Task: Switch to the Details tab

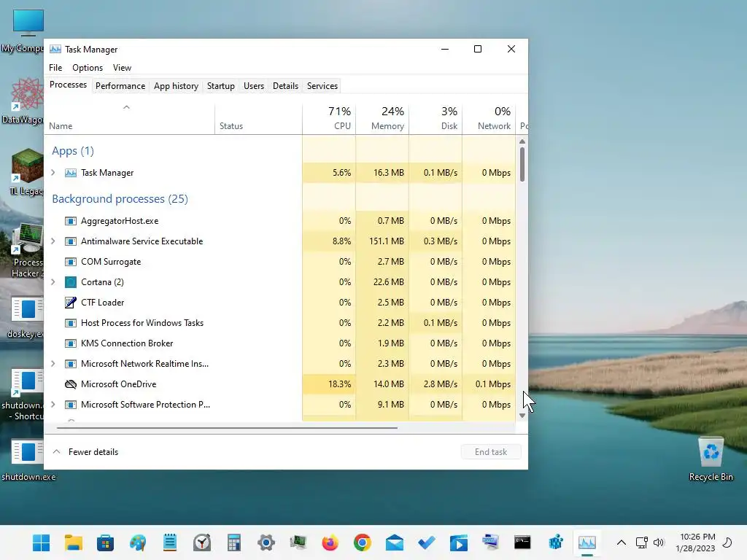Action: coord(285,86)
